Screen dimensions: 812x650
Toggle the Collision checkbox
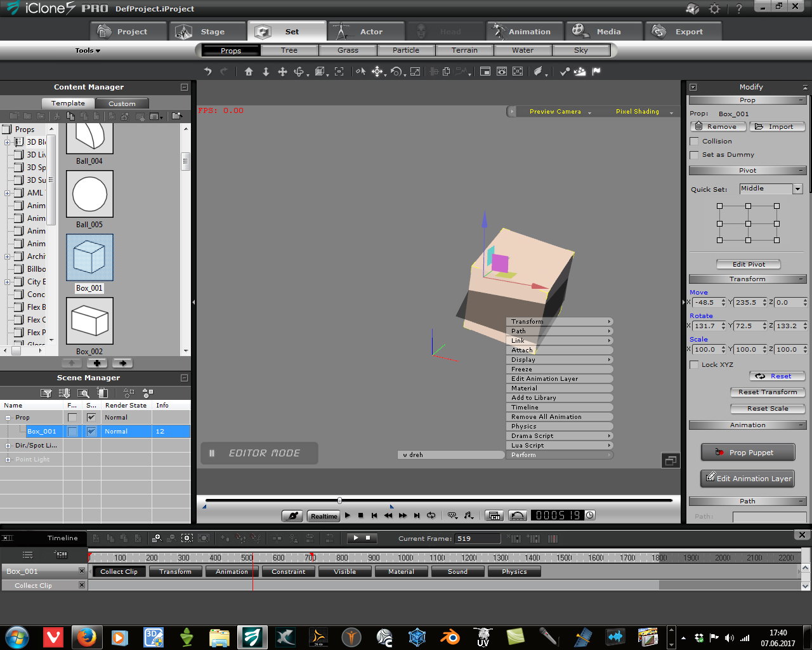[x=694, y=142]
